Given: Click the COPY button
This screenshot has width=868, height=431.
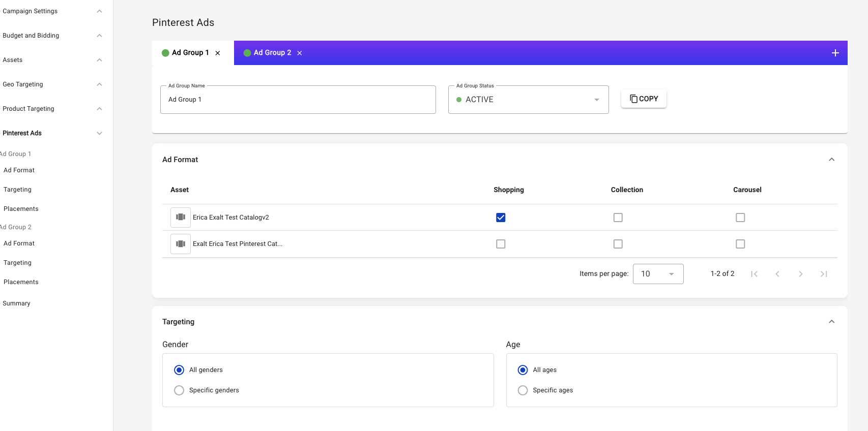Looking at the screenshot, I should point(644,99).
